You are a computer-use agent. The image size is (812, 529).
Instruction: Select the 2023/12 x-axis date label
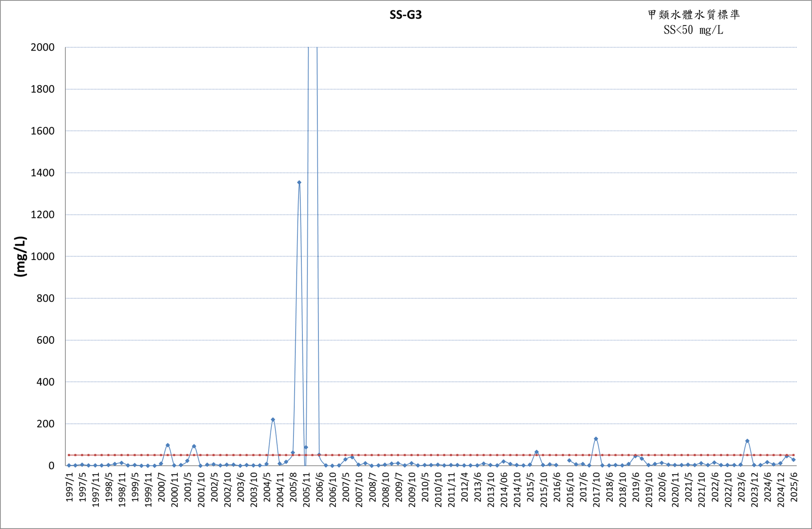[x=754, y=489]
